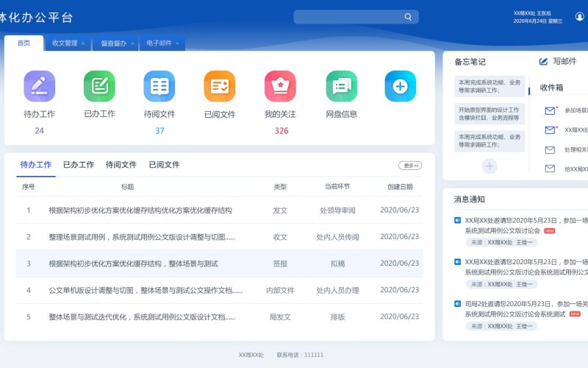Click the 收件箱 heading
The width and height of the screenshot is (588, 368).
pos(551,88)
